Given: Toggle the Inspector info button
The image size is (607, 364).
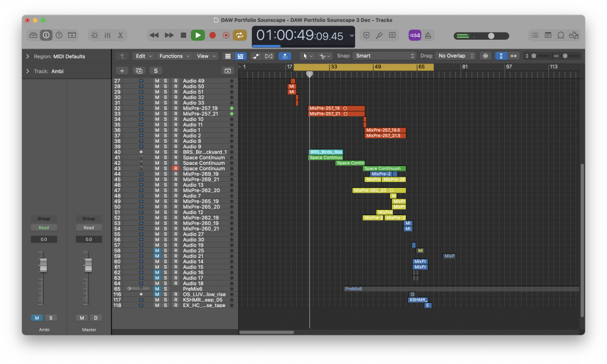Looking at the screenshot, I should click(x=46, y=35).
